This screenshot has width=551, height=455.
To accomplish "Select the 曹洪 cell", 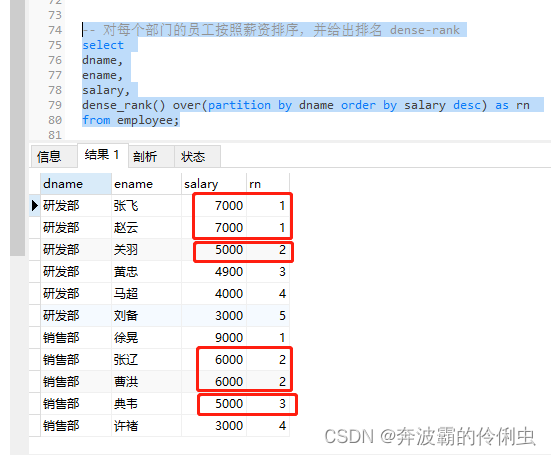I will click(147, 382).
